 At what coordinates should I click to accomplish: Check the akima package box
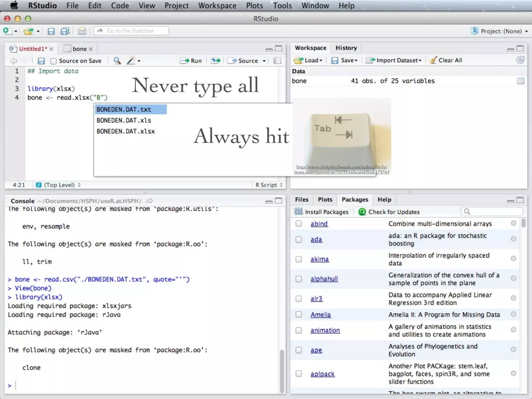[x=299, y=259]
